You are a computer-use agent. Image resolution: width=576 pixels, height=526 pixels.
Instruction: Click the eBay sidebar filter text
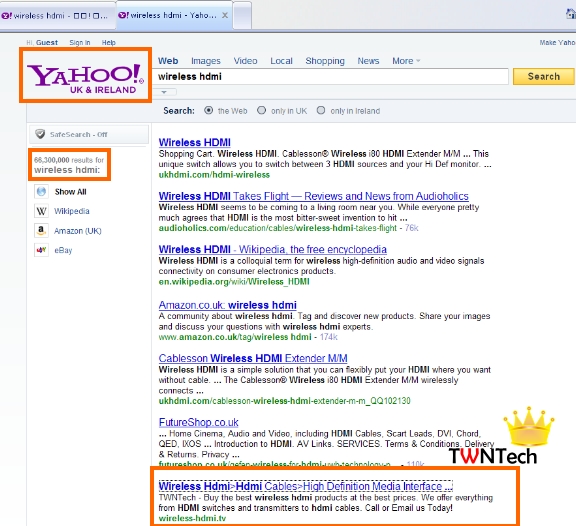coord(63,250)
